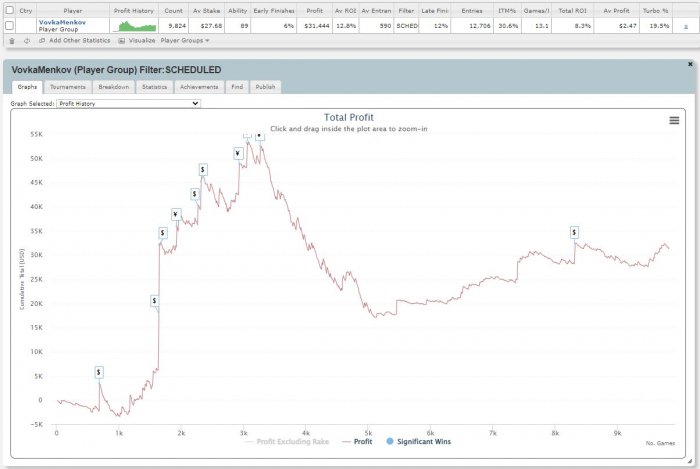Open the Find tab

(x=237, y=87)
